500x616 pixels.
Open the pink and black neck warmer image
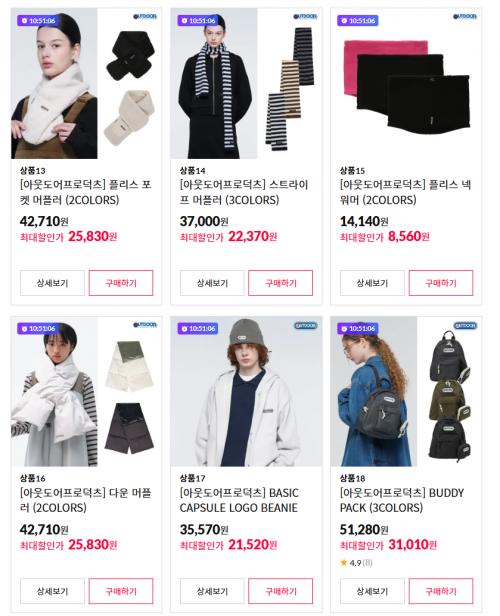coord(406,84)
